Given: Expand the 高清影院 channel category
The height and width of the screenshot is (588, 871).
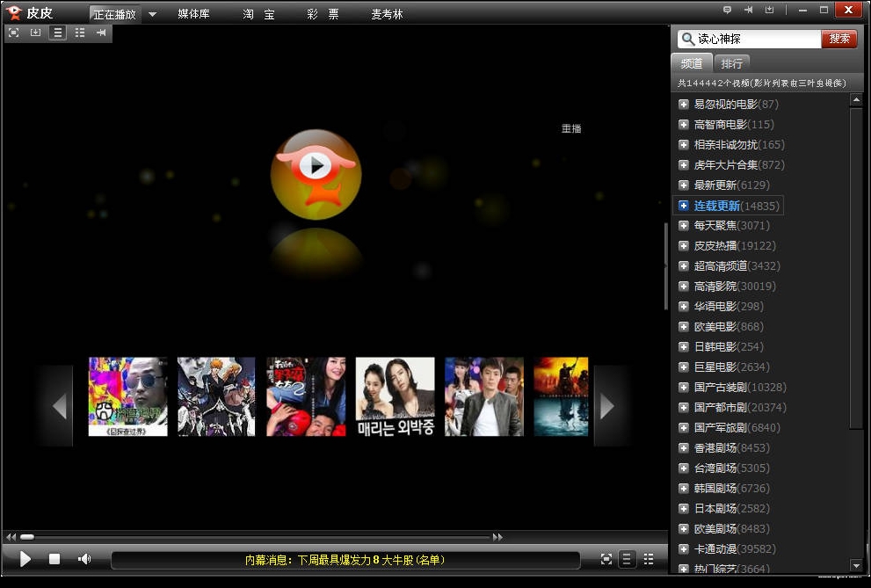Looking at the screenshot, I should point(684,287).
